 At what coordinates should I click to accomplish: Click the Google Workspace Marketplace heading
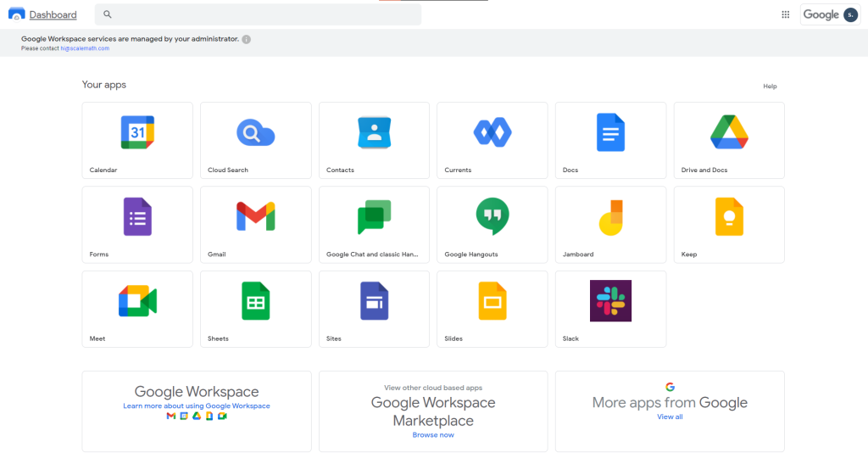pos(433,411)
